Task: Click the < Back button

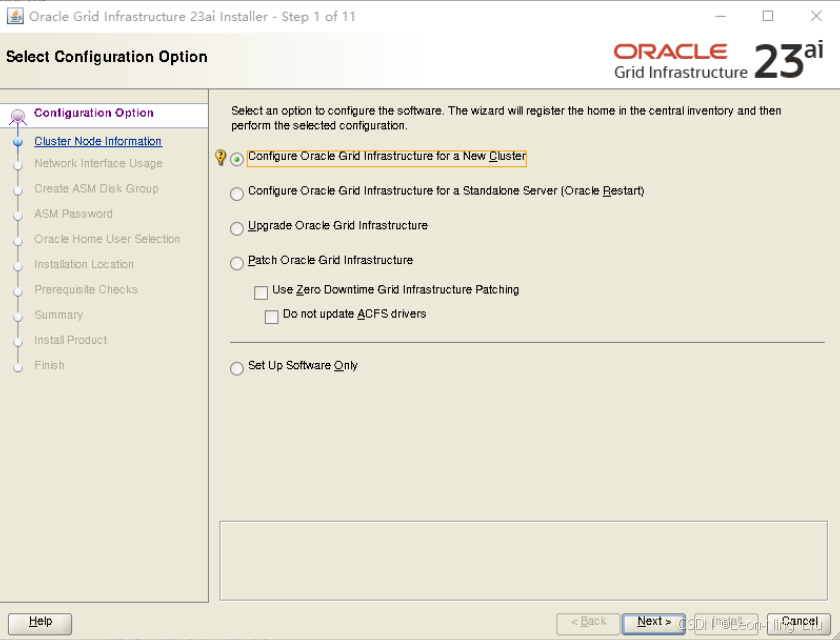Action: [588, 623]
